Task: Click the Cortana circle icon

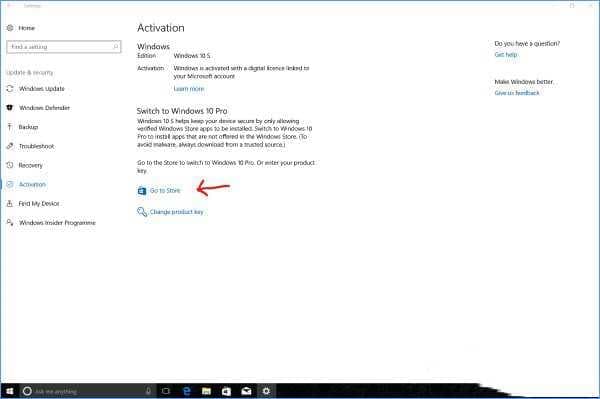Action: 27,391
